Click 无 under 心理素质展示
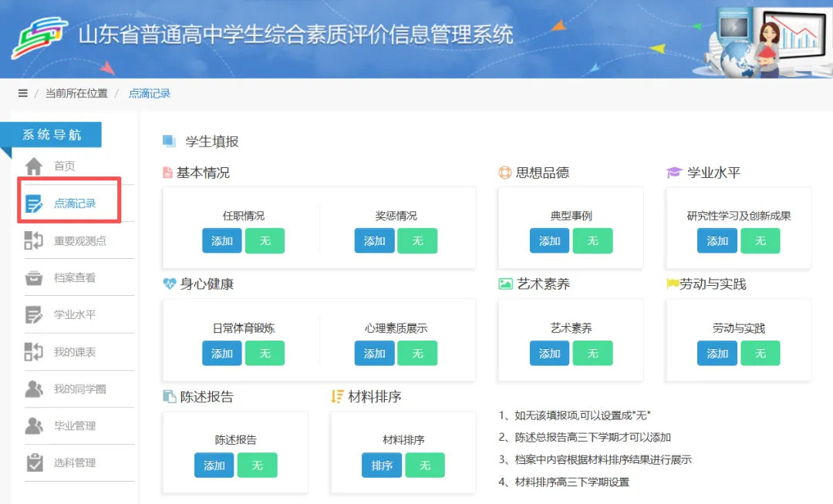833x504 pixels. point(417,353)
